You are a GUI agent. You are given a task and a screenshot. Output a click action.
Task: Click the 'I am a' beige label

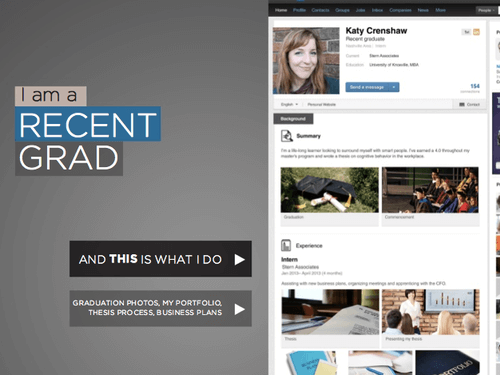click(51, 96)
